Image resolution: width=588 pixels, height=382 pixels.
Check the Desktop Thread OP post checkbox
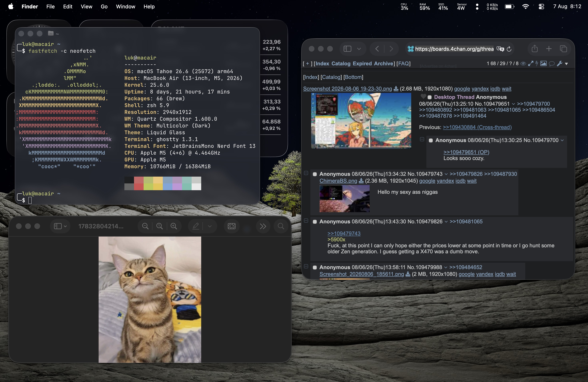pos(430,97)
